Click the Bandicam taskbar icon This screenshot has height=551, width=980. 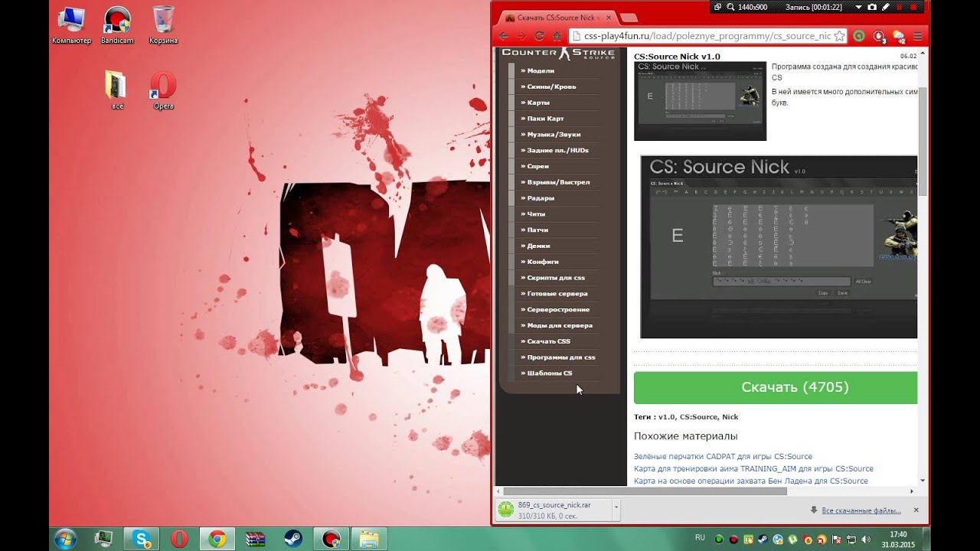point(331,539)
